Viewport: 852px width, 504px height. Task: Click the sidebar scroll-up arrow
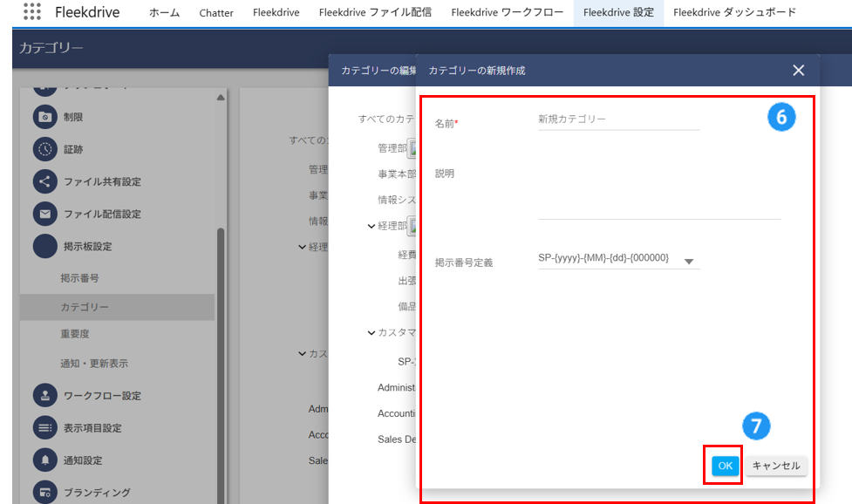click(220, 97)
